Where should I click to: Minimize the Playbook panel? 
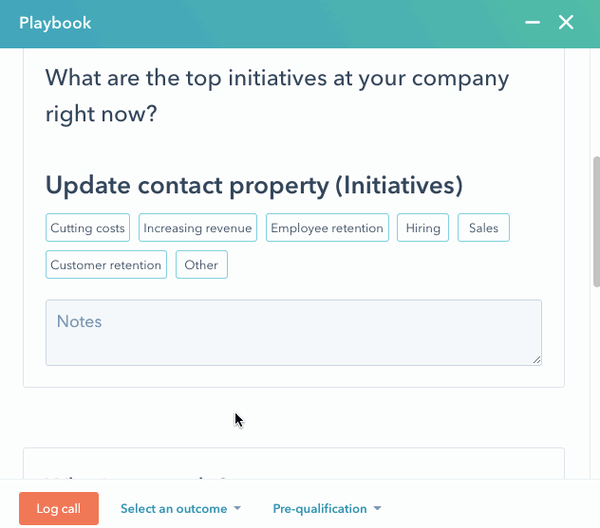click(533, 22)
